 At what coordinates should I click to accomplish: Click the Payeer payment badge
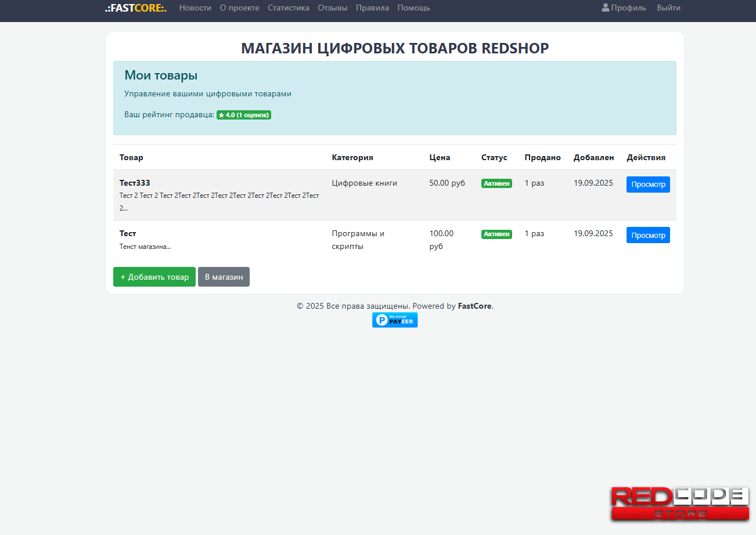pyautogui.click(x=395, y=320)
